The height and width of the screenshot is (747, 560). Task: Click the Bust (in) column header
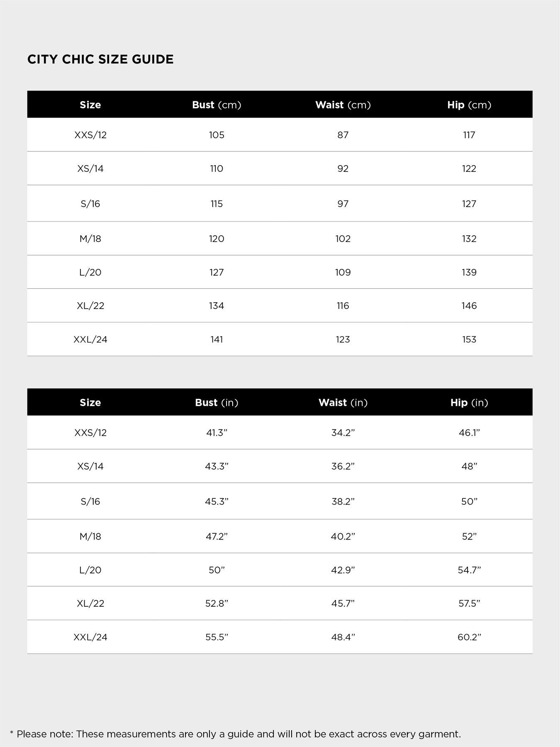coord(217,403)
